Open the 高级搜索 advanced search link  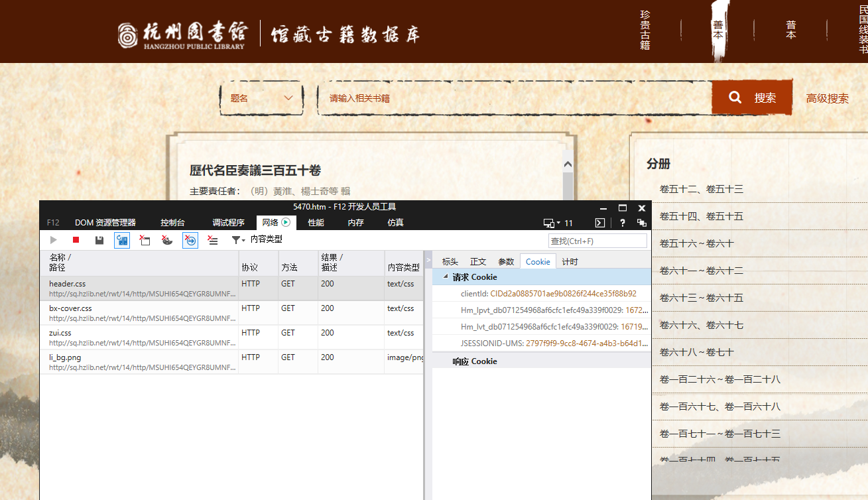(x=827, y=99)
